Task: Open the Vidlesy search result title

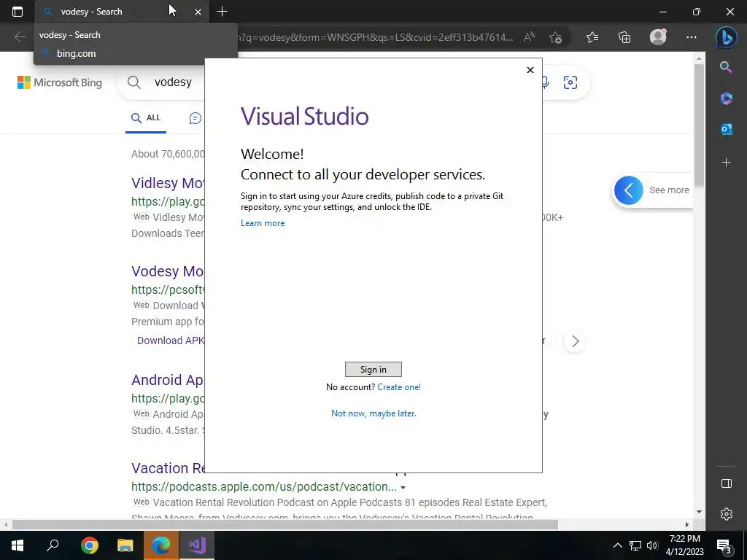Action: tap(168, 183)
